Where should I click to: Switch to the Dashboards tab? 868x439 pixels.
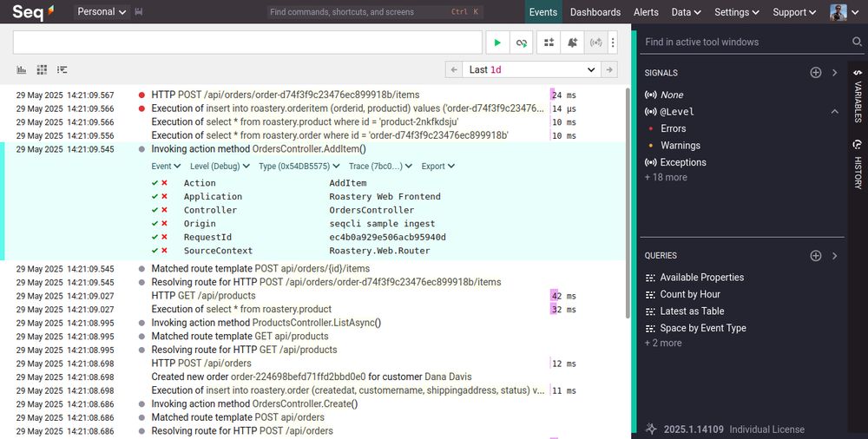click(595, 11)
